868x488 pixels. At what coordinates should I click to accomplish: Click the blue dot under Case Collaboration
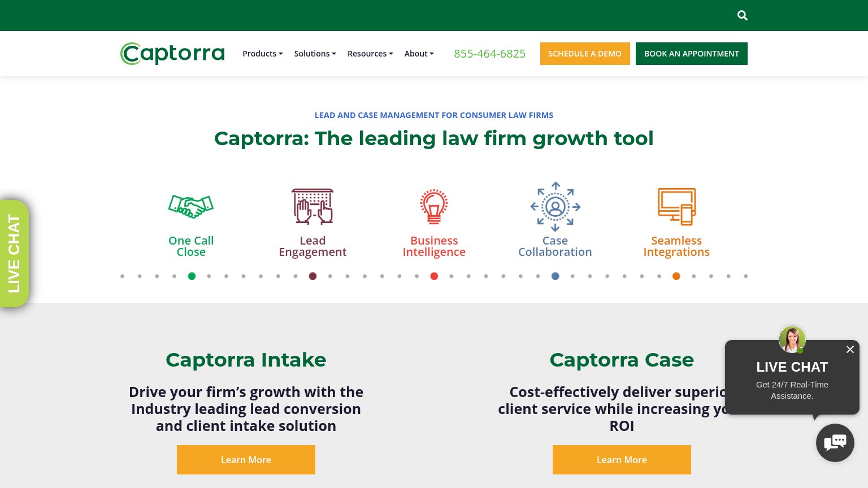click(x=555, y=276)
